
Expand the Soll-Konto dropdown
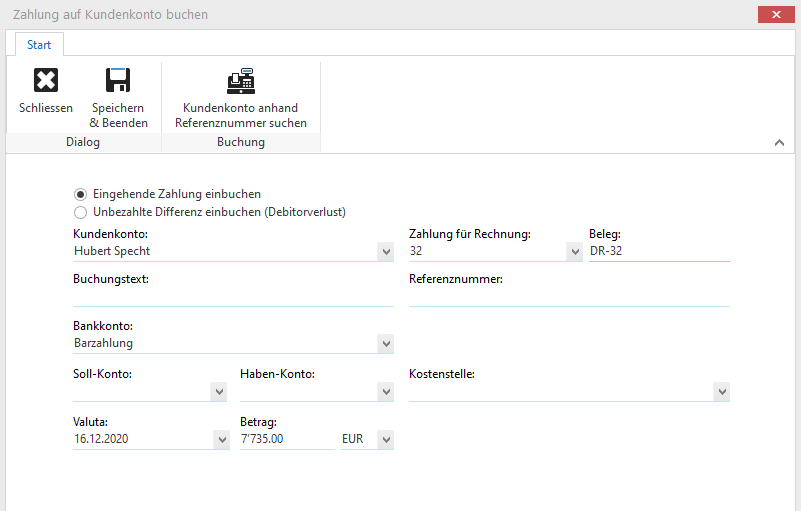(219, 392)
